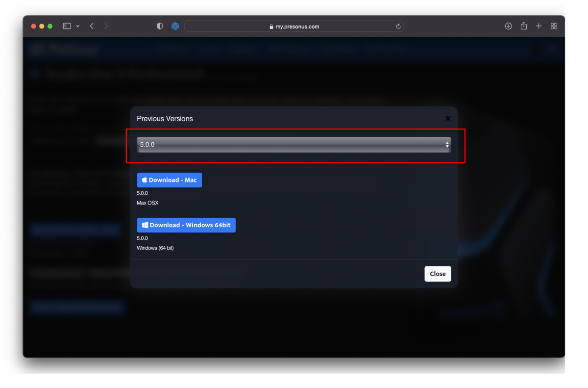The height and width of the screenshot is (388, 588).
Task: Click the 'Windows (64 bit)' label text
Action: click(x=155, y=248)
